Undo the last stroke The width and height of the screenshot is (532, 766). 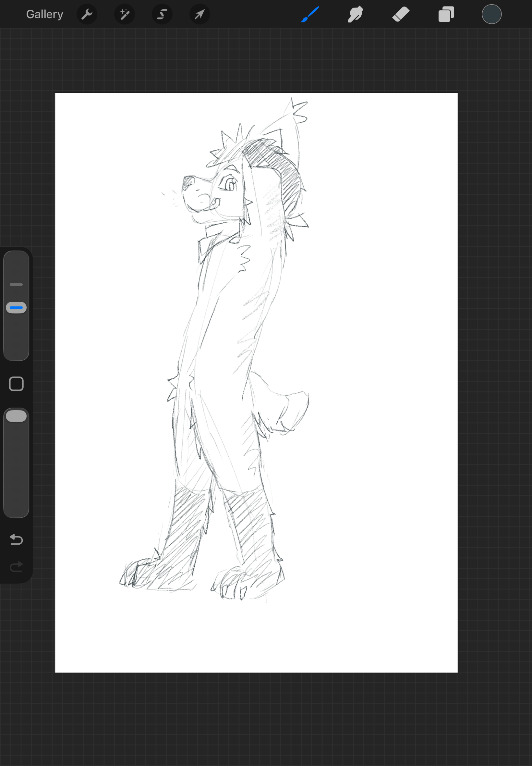tap(16, 539)
